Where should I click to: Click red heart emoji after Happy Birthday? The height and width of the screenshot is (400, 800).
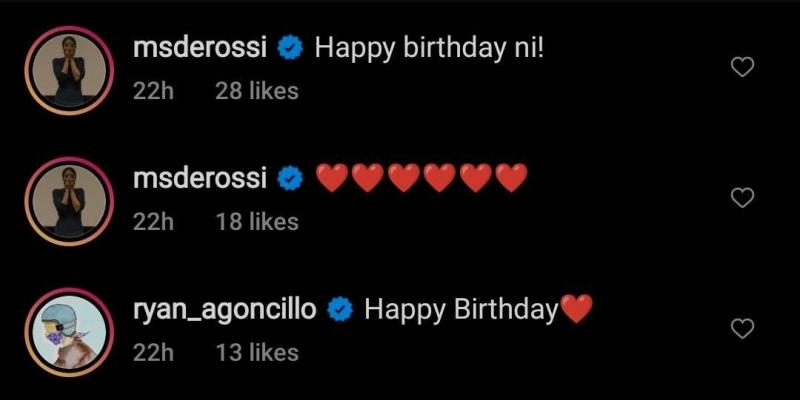[577, 309]
